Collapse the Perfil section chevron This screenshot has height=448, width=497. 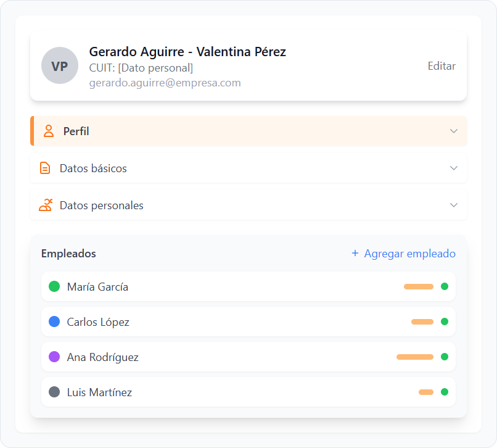click(x=454, y=131)
